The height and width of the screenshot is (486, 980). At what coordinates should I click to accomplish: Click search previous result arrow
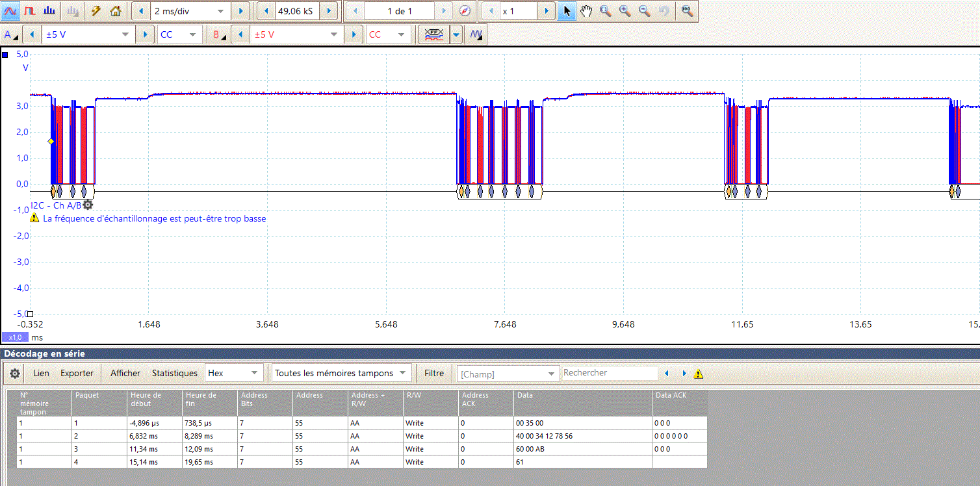point(666,374)
